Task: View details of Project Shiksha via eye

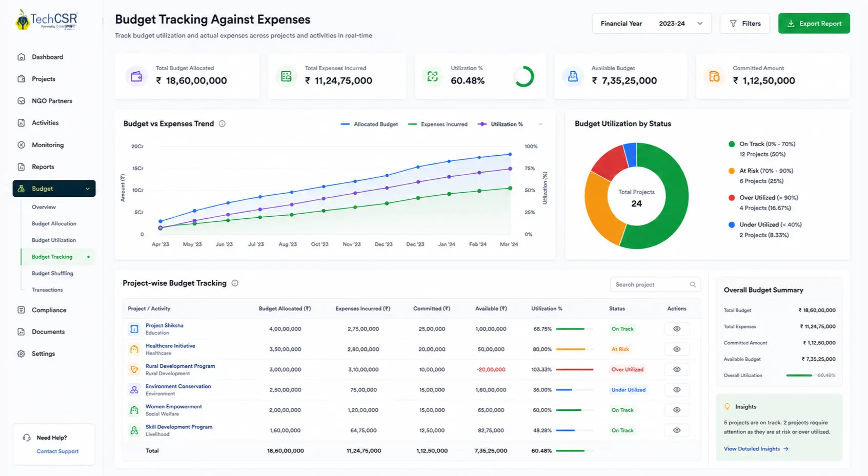Action: (677, 329)
